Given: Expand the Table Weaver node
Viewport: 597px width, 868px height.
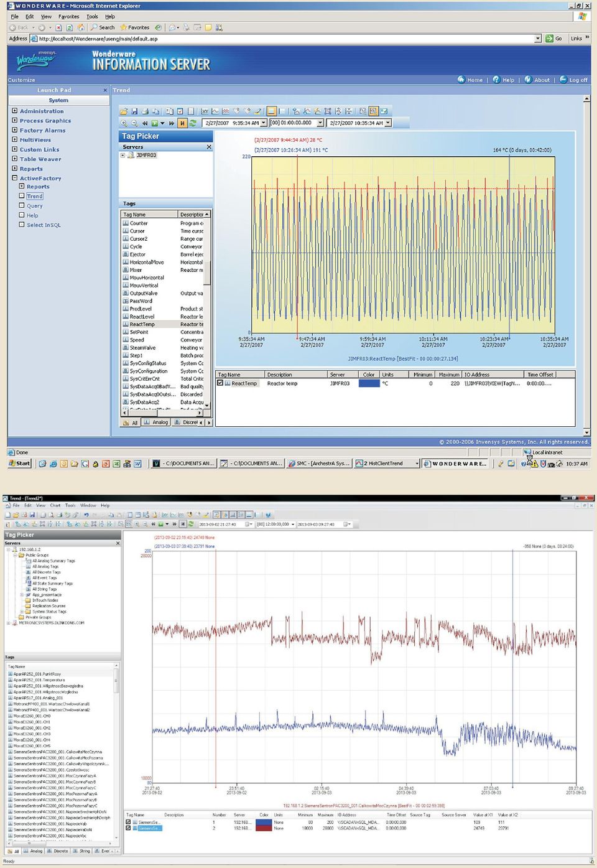Looking at the screenshot, I should click(x=14, y=159).
